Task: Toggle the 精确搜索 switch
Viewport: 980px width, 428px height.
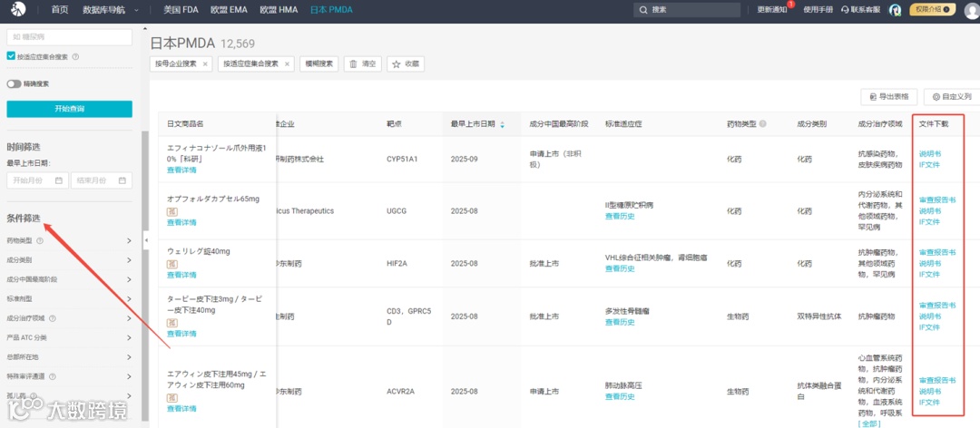Action: (x=14, y=83)
